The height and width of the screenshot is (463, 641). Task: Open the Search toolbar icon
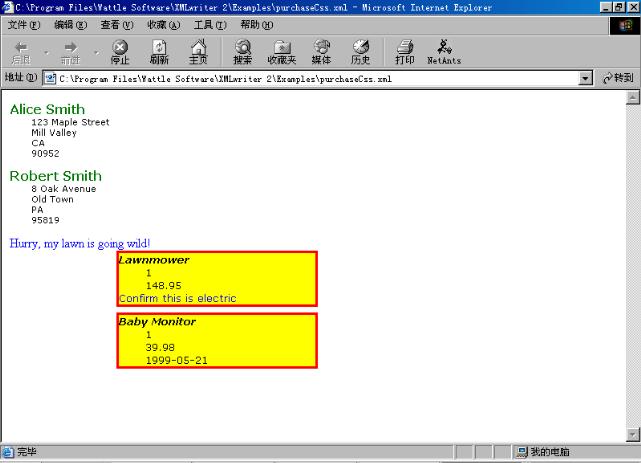pos(243,51)
